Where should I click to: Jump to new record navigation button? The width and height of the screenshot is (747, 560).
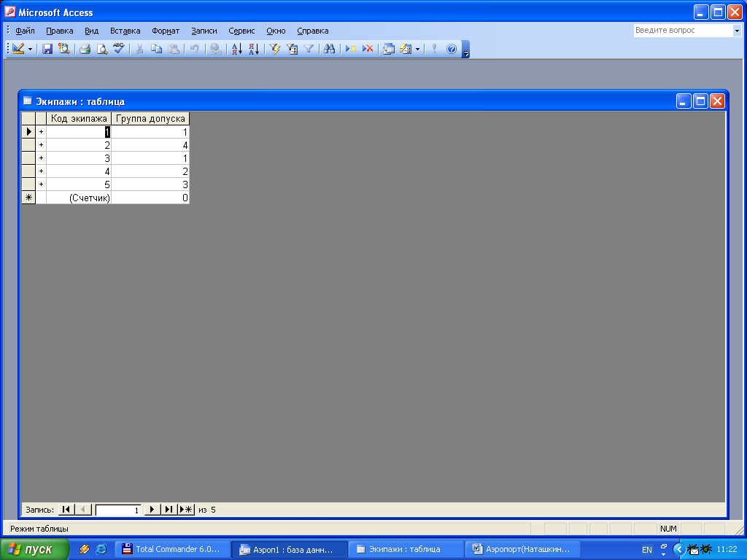[186, 510]
